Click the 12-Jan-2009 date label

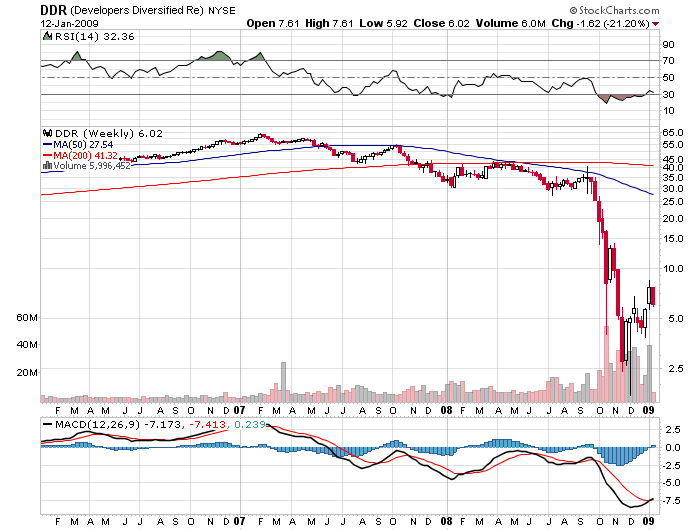coord(70,24)
